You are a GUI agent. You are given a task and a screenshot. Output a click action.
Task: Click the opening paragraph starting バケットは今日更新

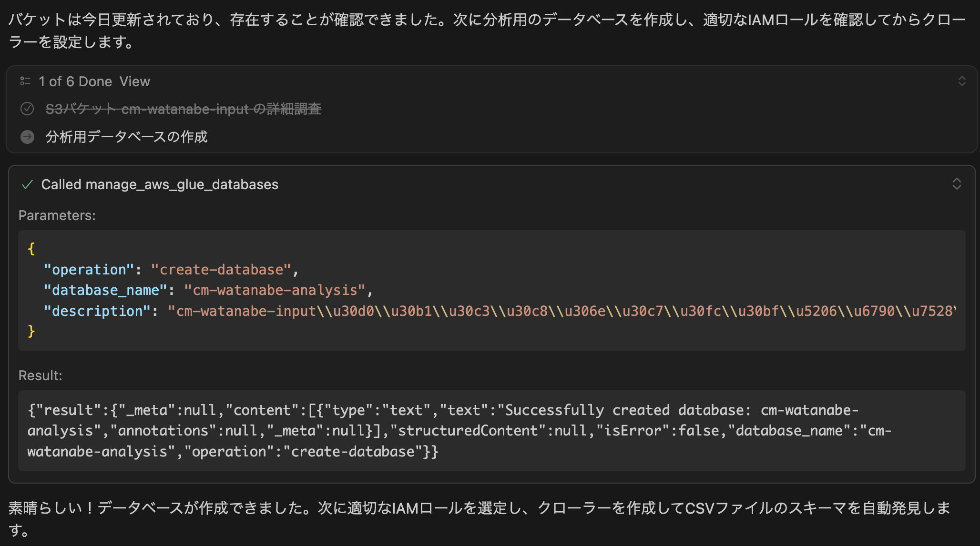tap(487, 30)
